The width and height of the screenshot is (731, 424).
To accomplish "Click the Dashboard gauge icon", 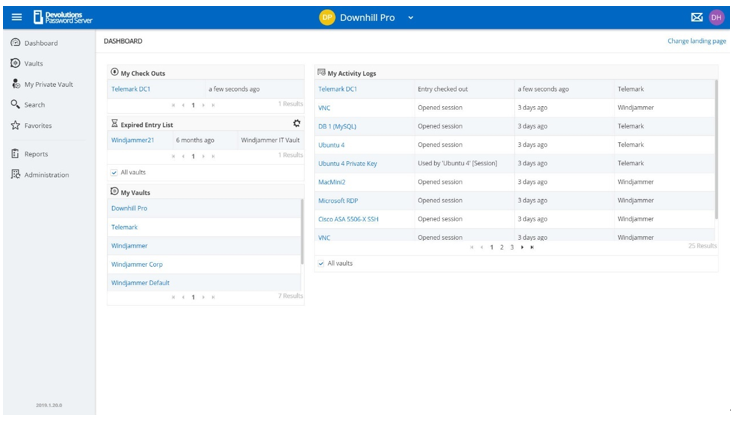I will (x=15, y=42).
